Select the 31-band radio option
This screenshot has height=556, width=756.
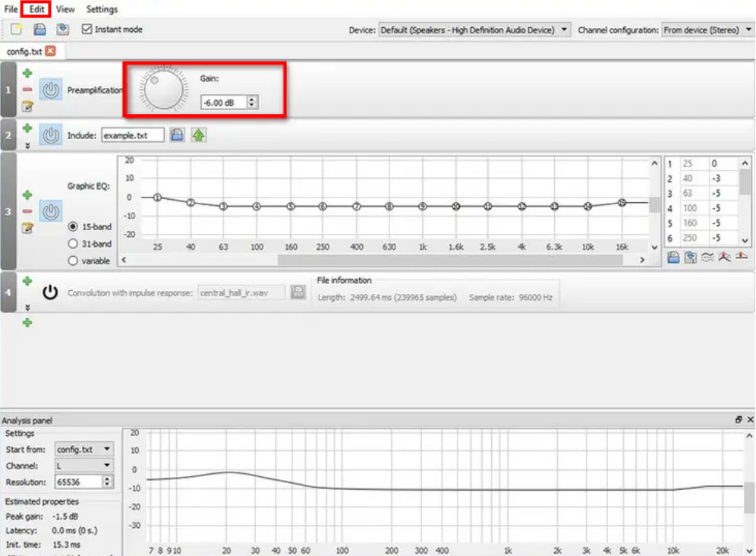coord(73,244)
